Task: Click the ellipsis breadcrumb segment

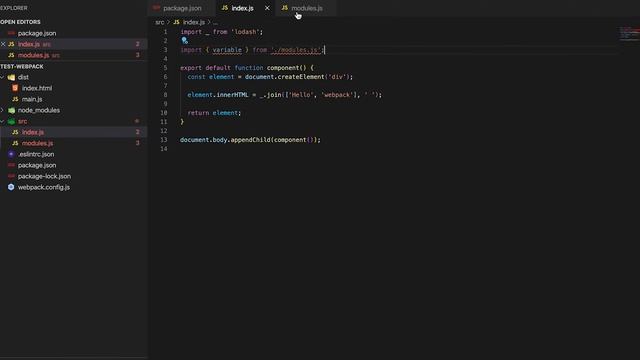Action: point(216,22)
